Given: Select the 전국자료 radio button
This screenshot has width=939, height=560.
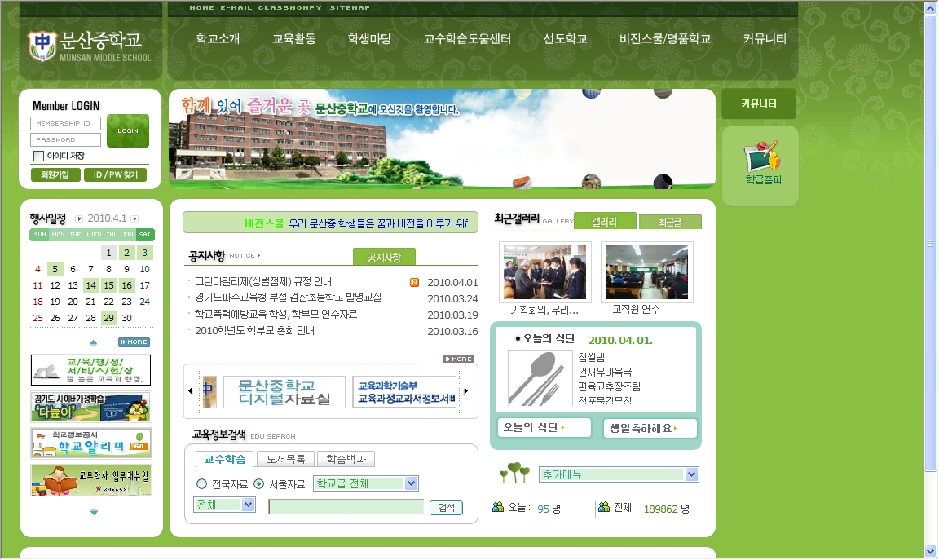Looking at the screenshot, I should (x=201, y=484).
